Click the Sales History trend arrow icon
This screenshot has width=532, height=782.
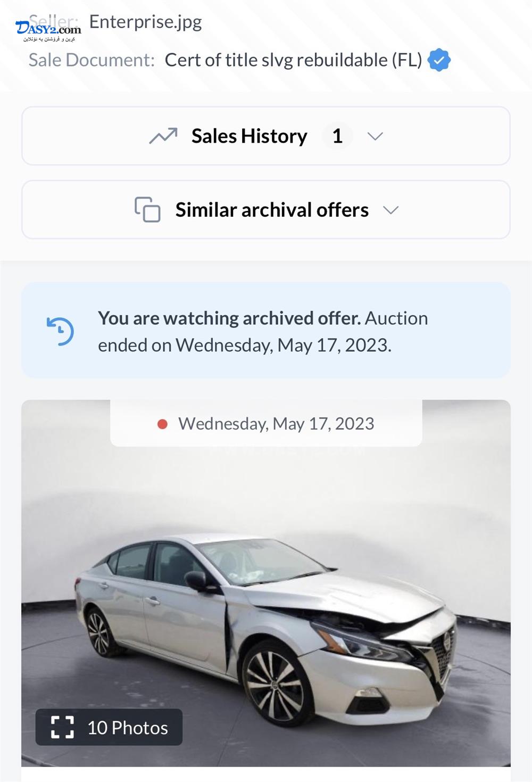(x=163, y=136)
